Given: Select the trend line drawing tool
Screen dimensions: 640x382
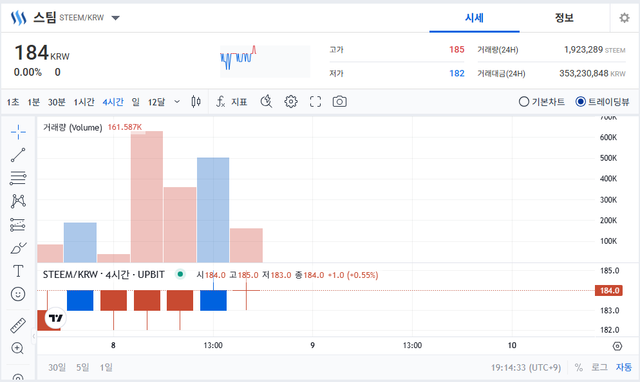Looking at the screenshot, I should pos(18,155).
